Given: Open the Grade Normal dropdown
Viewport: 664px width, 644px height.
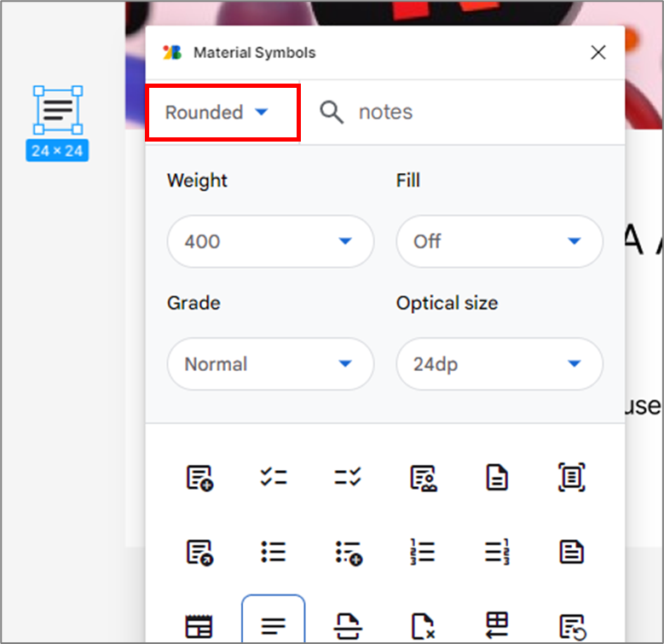Looking at the screenshot, I should [x=270, y=364].
